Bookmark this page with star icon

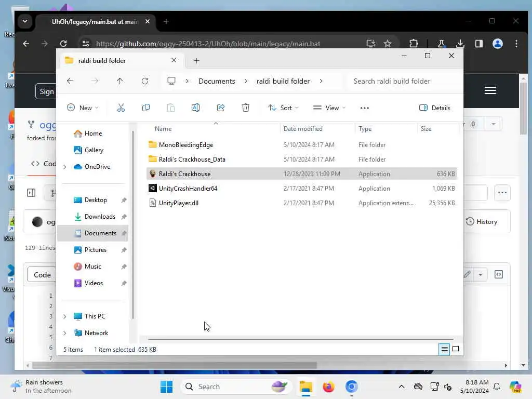click(x=387, y=44)
